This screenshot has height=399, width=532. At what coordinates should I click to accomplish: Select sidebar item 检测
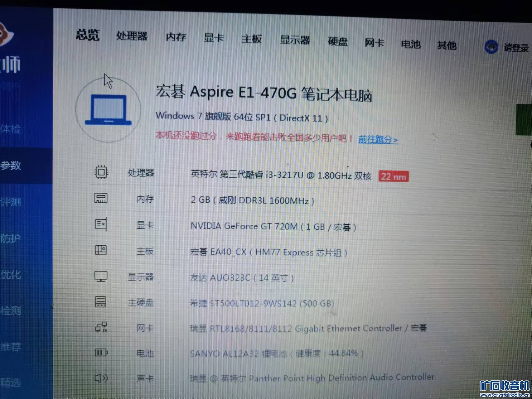tap(11, 310)
